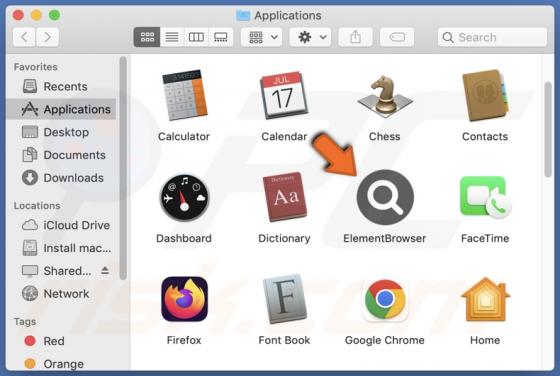Image resolution: width=560 pixels, height=376 pixels.
Task: Click the Share toolbar button
Action: click(355, 37)
